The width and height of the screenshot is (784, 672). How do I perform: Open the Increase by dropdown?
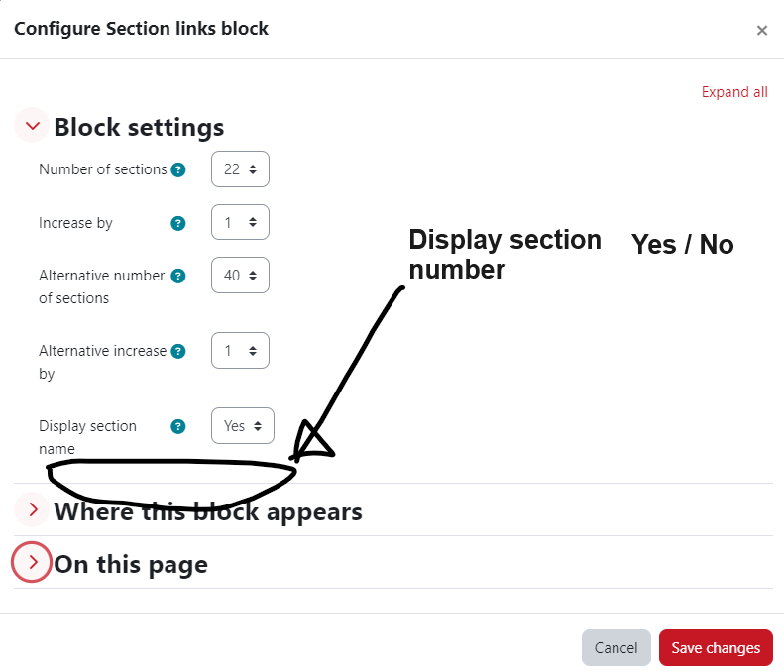coord(240,222)
